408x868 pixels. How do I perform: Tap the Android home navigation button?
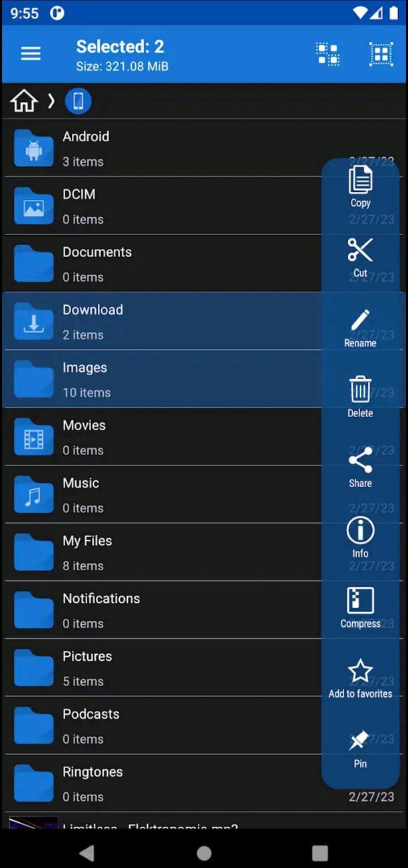point(204,853)
